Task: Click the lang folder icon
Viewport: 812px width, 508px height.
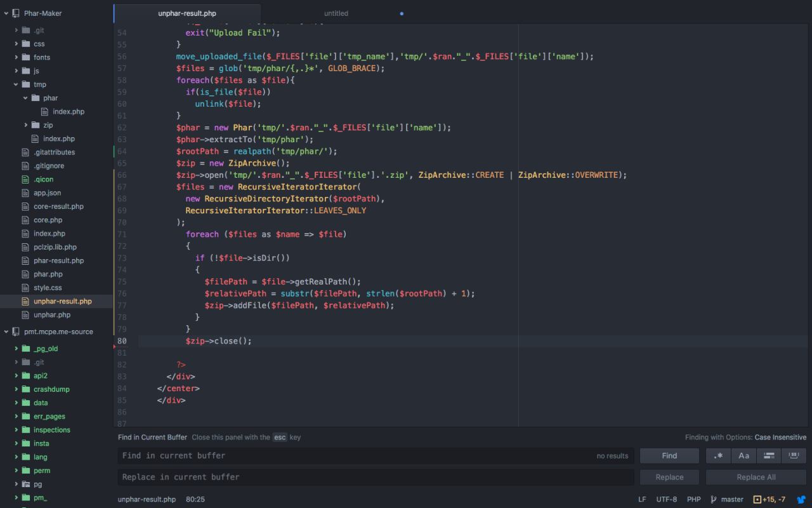Action: [26, 457]
